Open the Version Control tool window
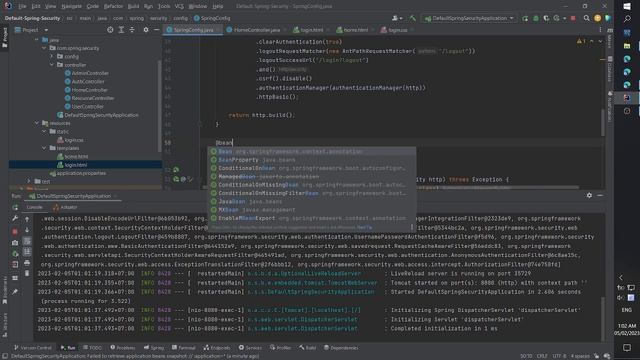 point(33,348)
